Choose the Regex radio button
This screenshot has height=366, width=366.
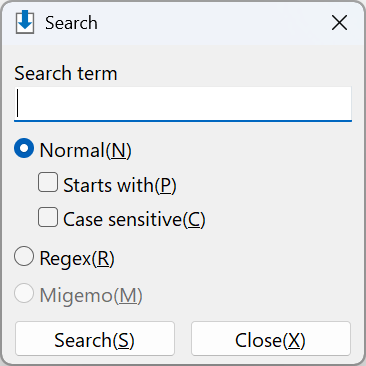pyautogui.click(x=24, y=256)
